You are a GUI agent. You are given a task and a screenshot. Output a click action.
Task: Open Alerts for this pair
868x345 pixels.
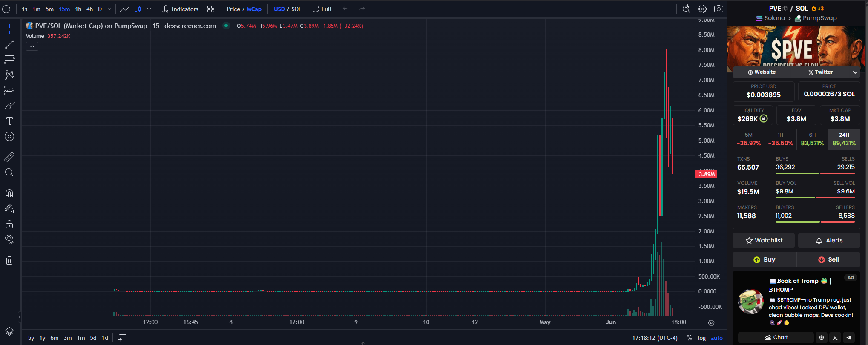pos(829,240)
